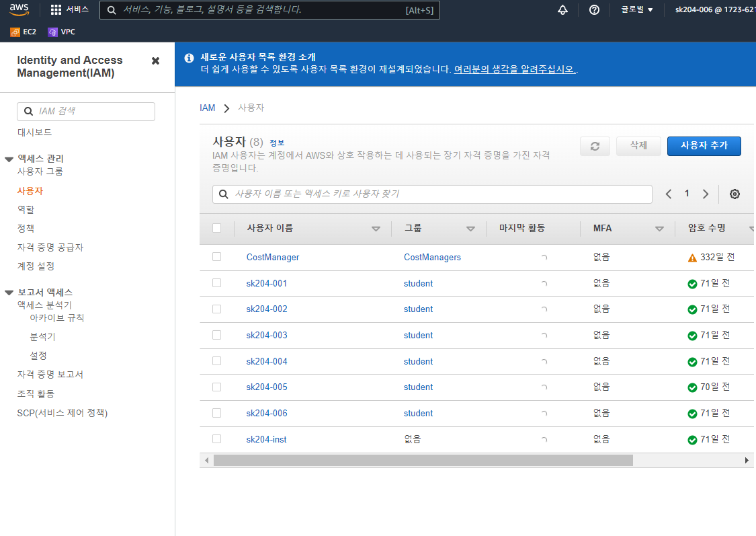
Task: Open student group link for sk204-003
Action: click(x=418, y=336)
